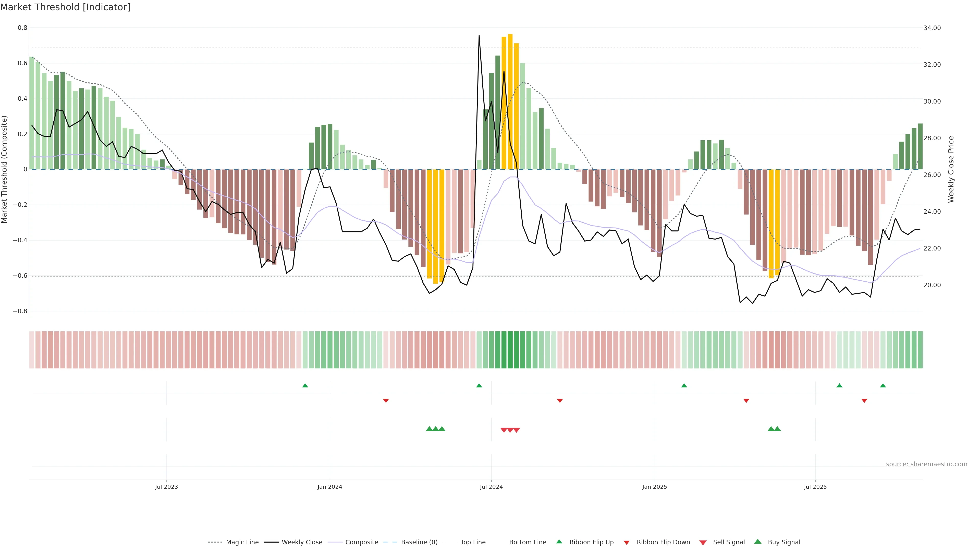Screen dimensions: 980x551
Task: Click the leftmost red ribbon flip down marker
Action: 386,400
